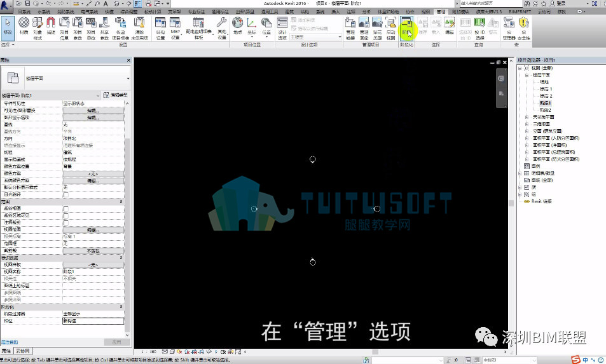This screenshot has height=364, width=606.
Task: Click the Revit application menu logo
Action: coord(6,4)
